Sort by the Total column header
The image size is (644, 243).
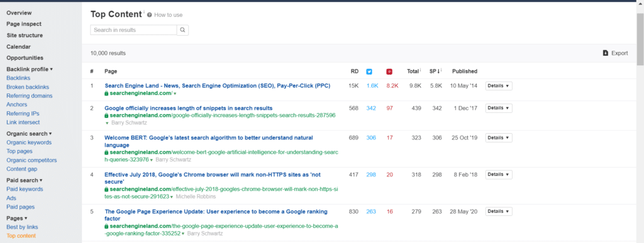[413, 72]
